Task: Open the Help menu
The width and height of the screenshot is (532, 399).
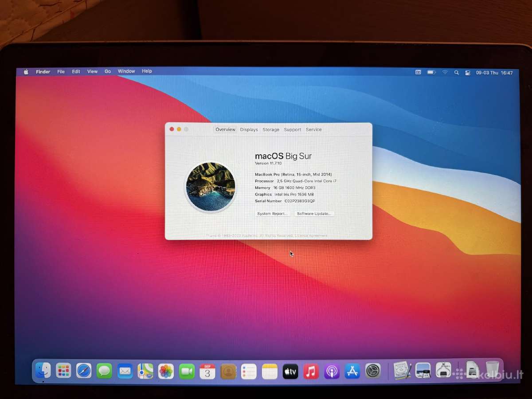Action: [x=147, y=71]
